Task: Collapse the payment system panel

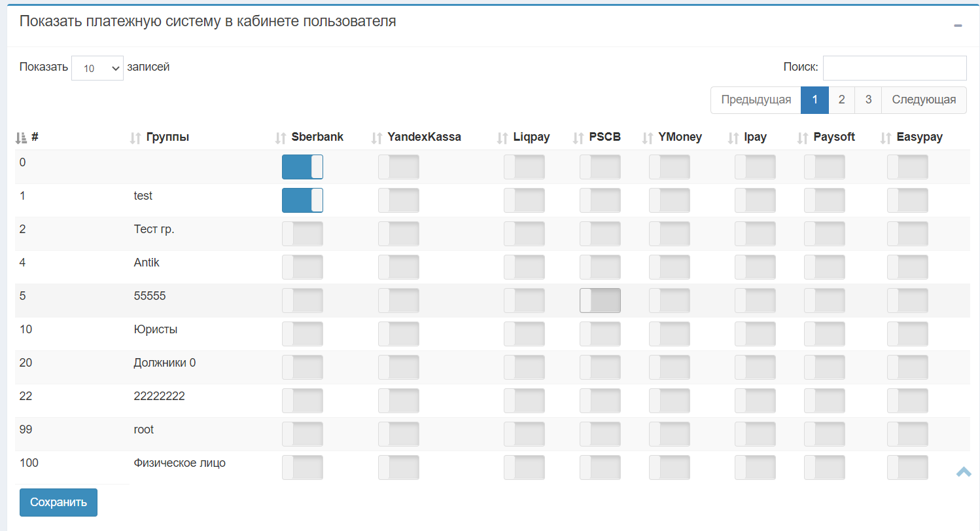Action: pyautogui.click(x=958, y=26)
